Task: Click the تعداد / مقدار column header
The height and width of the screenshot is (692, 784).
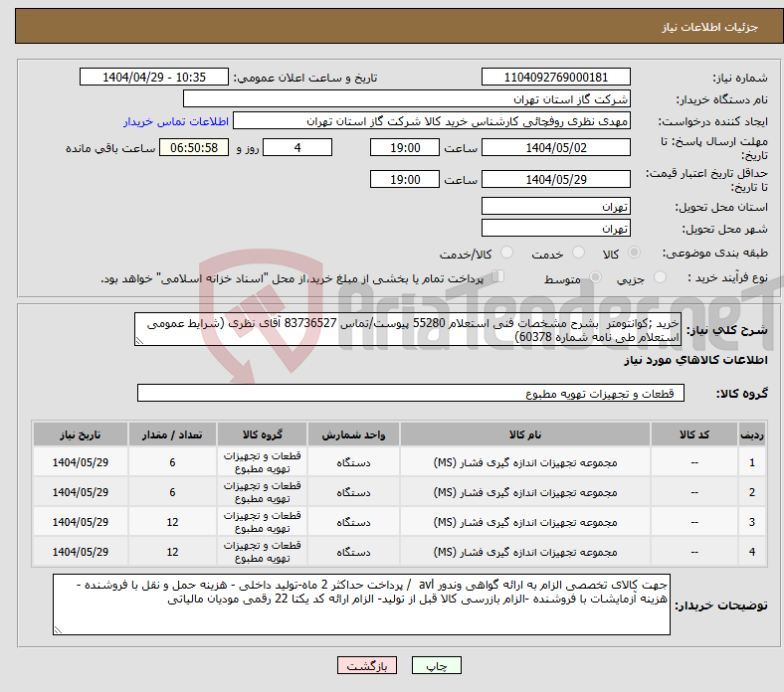Action: tap(172, 434)
